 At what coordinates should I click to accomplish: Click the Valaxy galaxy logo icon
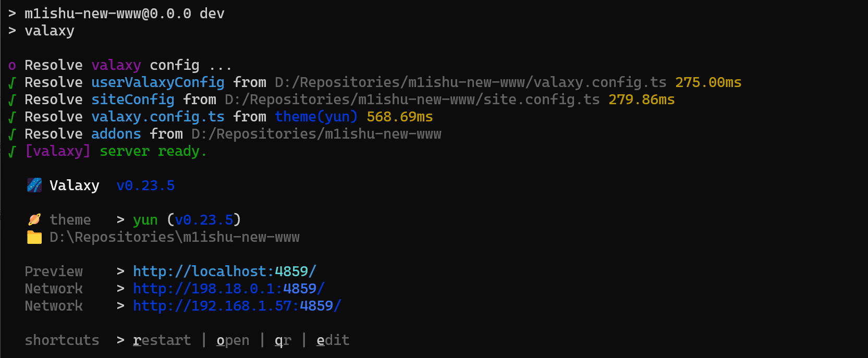coord(34,185)
